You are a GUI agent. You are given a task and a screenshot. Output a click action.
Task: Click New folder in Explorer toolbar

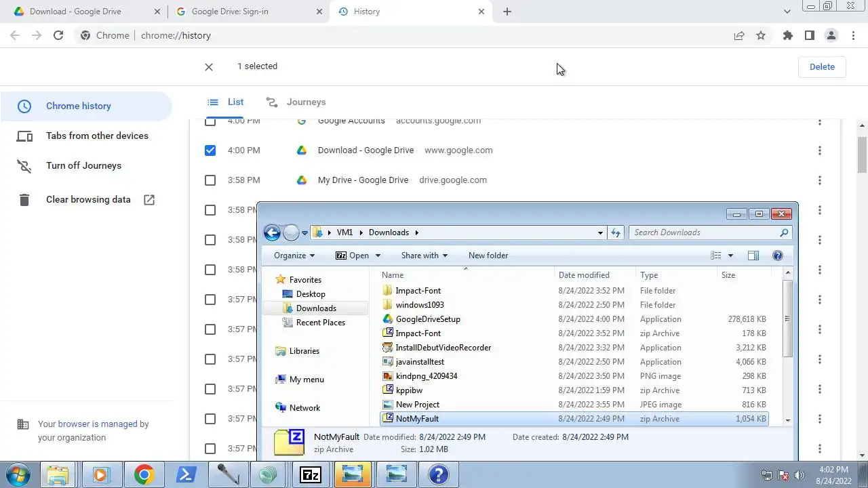(x=488, y=256)
